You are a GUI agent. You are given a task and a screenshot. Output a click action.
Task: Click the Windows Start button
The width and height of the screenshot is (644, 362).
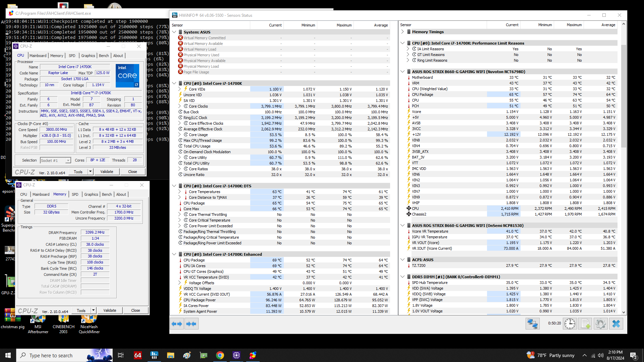tap(8, 355)
